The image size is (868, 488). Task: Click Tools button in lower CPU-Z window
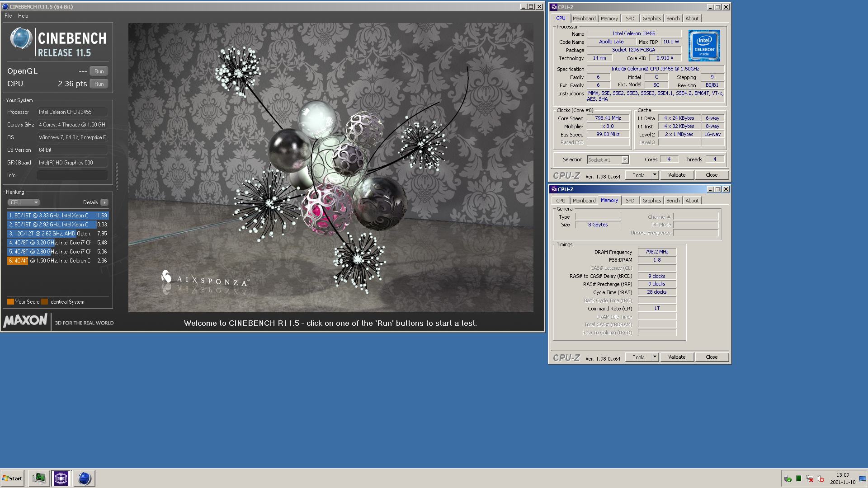coord(638,357)
